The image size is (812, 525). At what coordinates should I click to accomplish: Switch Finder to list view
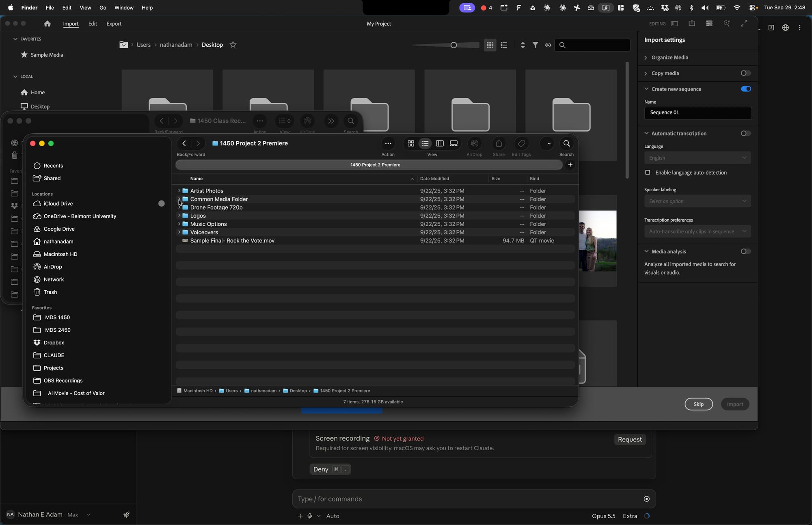(425, 143)
